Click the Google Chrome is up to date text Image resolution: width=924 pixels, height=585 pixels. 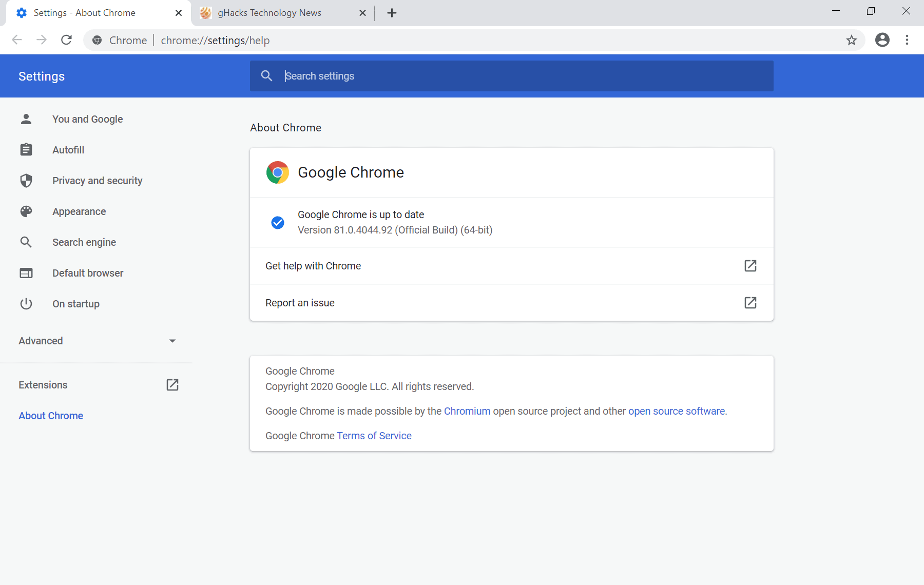361,215
